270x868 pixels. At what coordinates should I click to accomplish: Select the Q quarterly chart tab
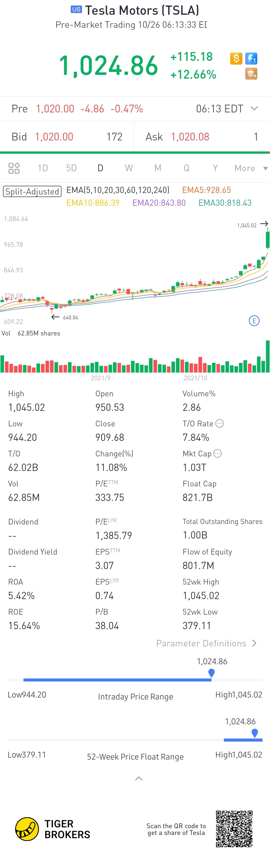click(x=186, y=168)
